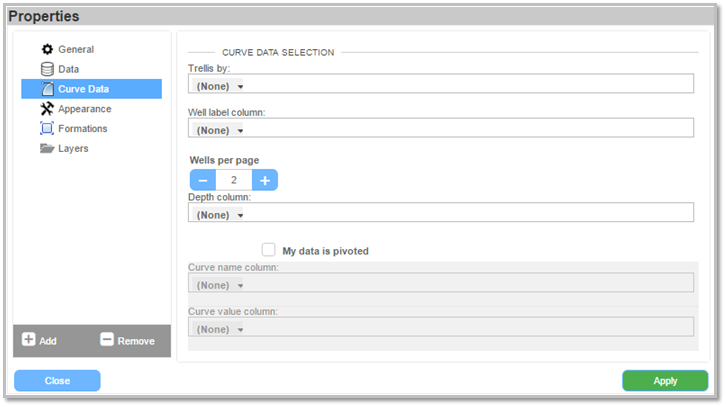726x407 pixels.
Task: Click the Add label text
Action: coord(48,341)
